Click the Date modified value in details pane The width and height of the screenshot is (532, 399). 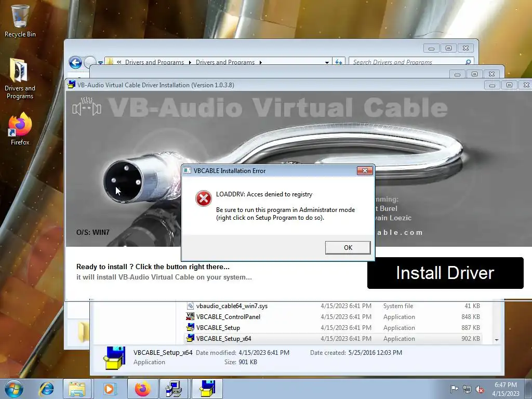pyautogui.click(x=264, y=353)
